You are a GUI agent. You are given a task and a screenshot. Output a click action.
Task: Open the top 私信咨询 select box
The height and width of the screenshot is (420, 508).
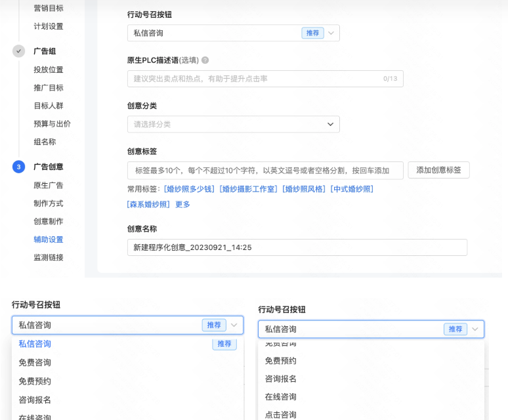(x=233, y=33)
